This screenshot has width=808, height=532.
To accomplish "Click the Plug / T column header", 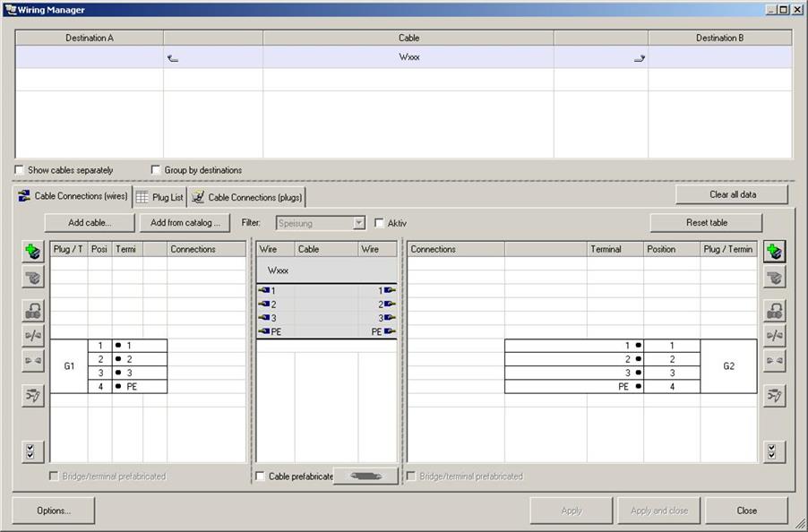I will [x=69, y=249].
